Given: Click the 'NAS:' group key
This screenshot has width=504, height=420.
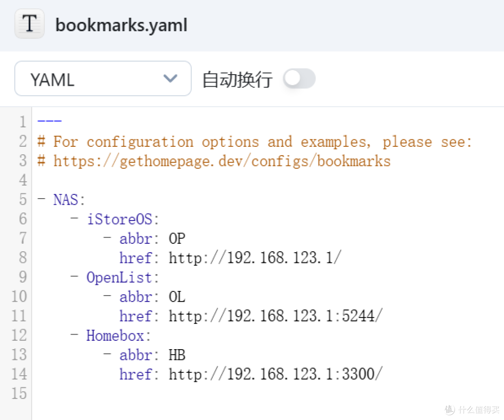Looking at the screenshot, I should [x=69, y=200].
